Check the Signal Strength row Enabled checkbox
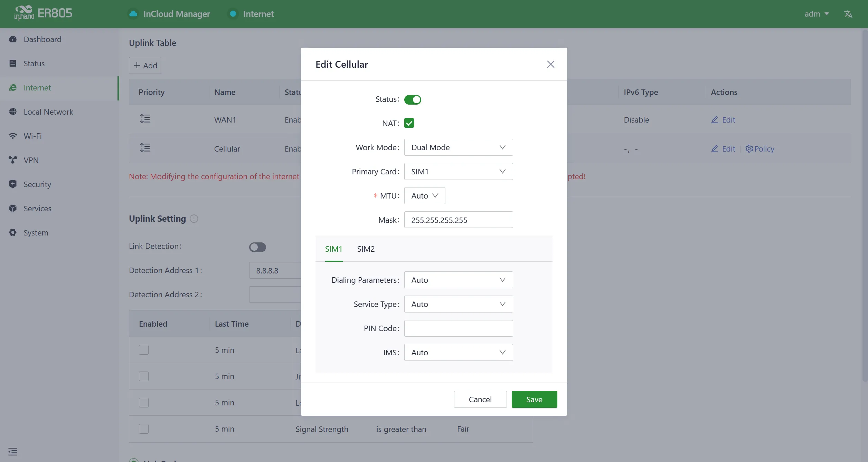The width and height of the screenshot is (868, 462). (144, 429)
